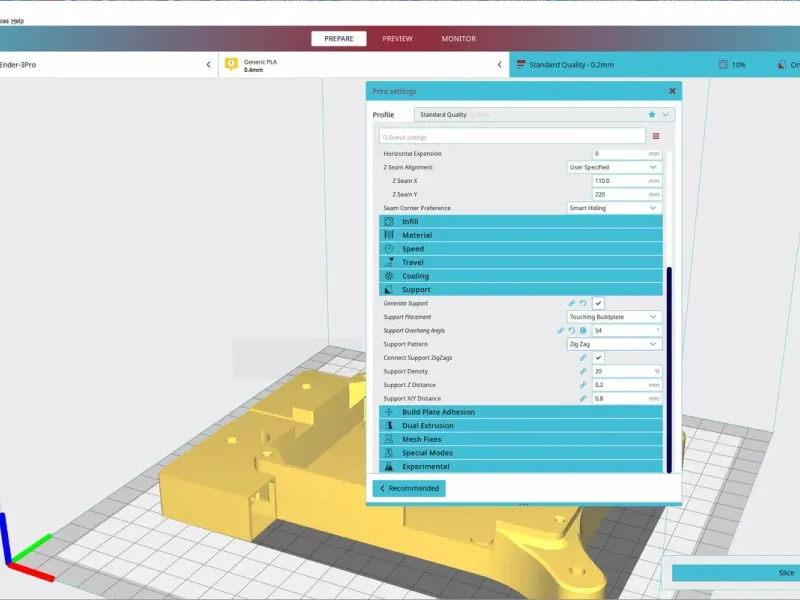800x600 pixels.
Task: Click the link icon next to Support Z Distance
Action: click(x=583, y=385)
